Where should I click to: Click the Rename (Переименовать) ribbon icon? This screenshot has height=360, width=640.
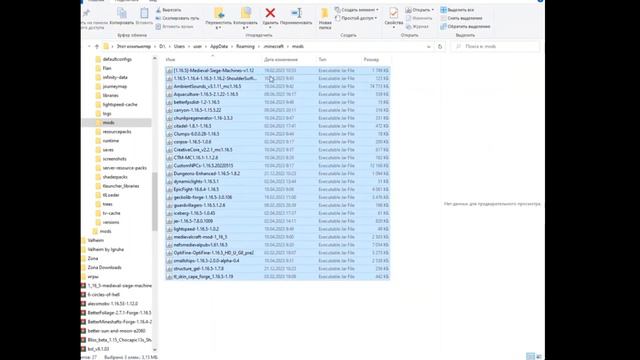pos(296,13)
